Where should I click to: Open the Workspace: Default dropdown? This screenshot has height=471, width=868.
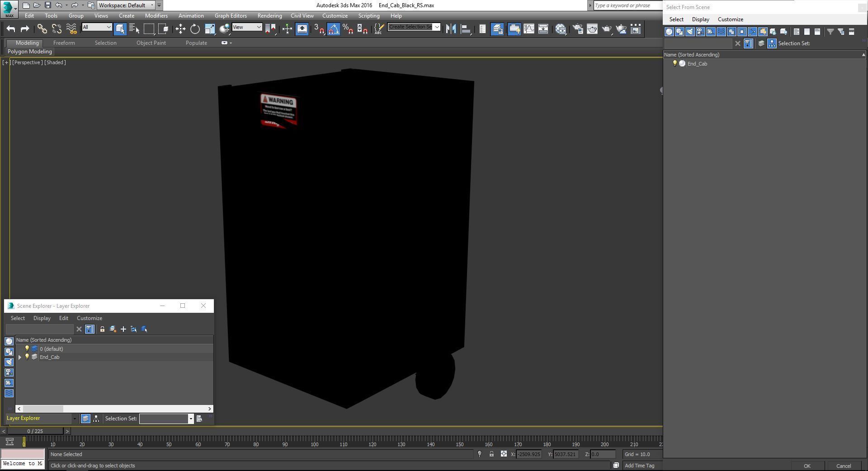126,5
